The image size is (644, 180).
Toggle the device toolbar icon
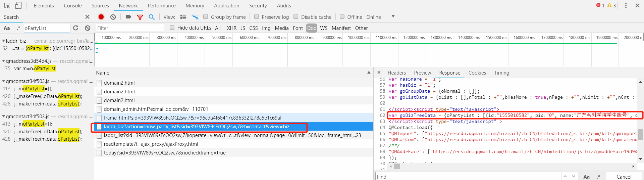[18, 5]
